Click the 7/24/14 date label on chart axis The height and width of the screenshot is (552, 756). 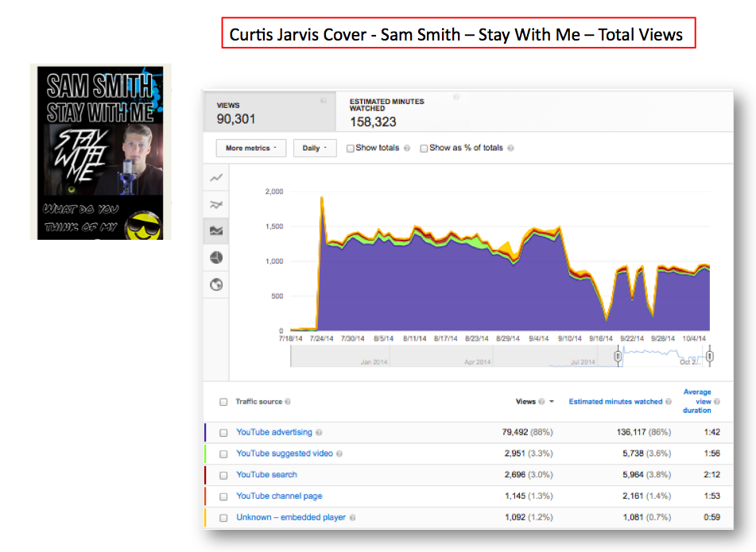[x=322, y=338]
